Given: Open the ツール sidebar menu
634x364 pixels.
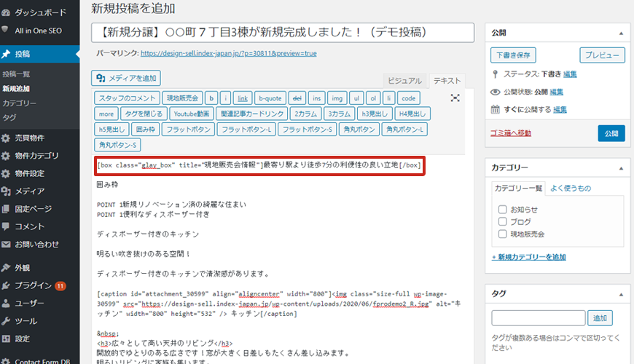Looking at the screenshot, I should tap(26, 321).
